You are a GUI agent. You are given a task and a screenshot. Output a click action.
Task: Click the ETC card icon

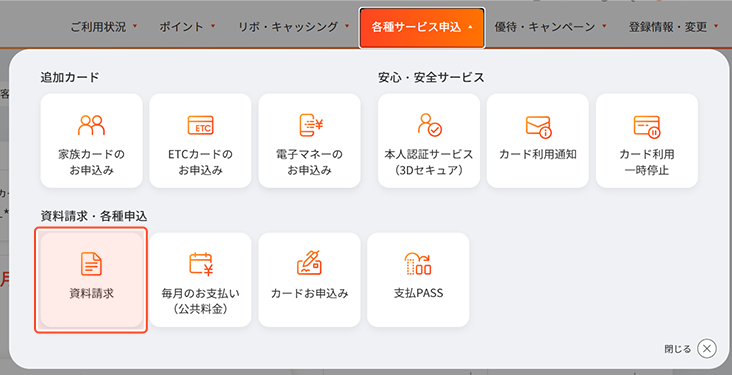[200, 125]
